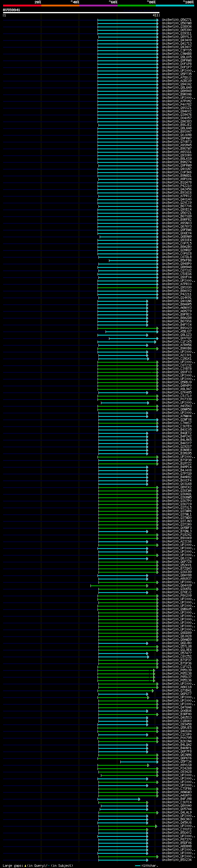Select label UniRef100_Q3TXL5
197x868 pixels.
177,507
